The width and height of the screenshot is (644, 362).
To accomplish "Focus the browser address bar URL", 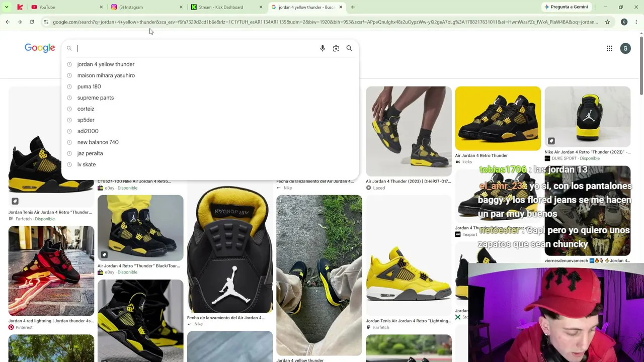I will coord(325,22).
